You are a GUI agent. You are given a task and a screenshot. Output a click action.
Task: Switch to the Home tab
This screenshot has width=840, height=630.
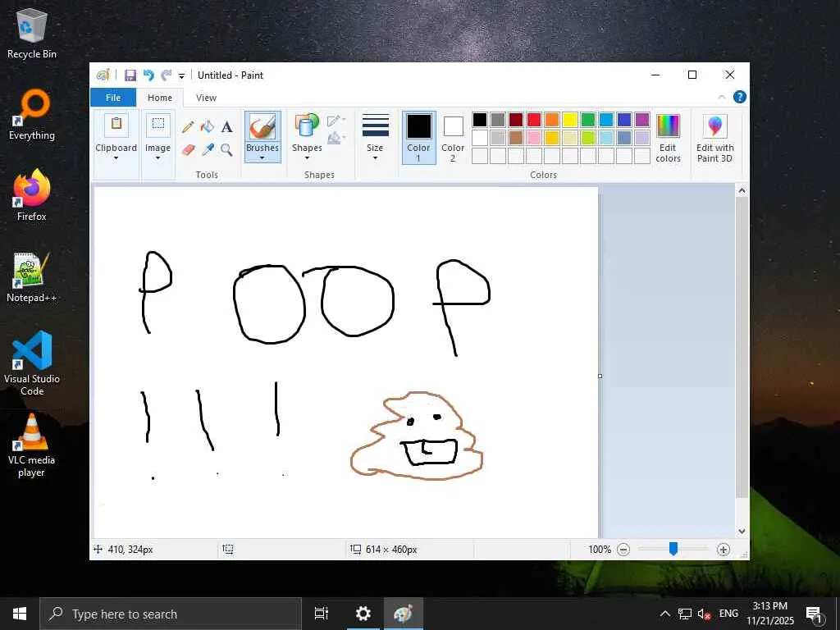160,98
